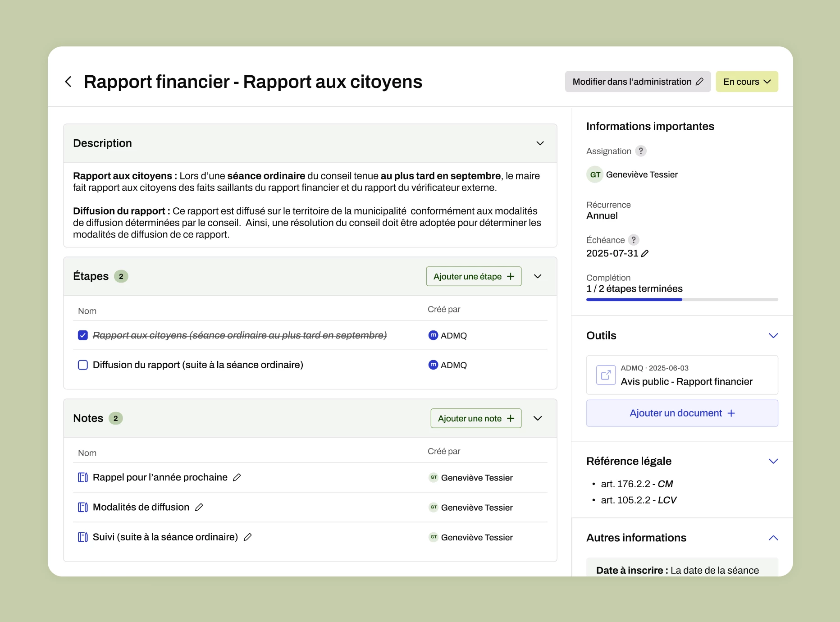The height and width of the screenshot is (622, 840).
Task: Edit the 'Rappel pour l'année prochaine' note pencil
Action: pyautogui.click(x=237, y=477)
